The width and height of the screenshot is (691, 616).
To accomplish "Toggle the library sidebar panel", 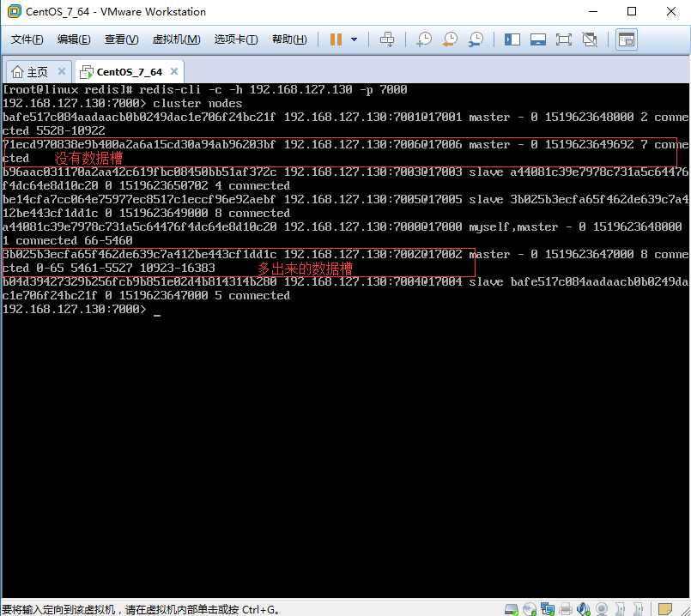I will tap(512, 39).
